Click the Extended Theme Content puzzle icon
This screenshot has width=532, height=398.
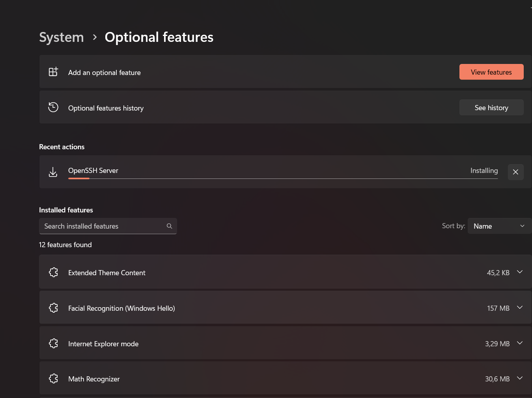point(53,272)
